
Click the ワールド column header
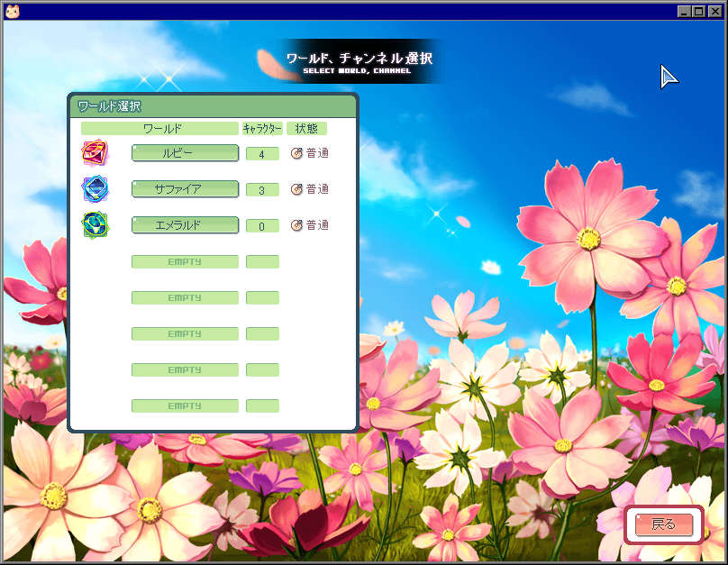[159, 129]
